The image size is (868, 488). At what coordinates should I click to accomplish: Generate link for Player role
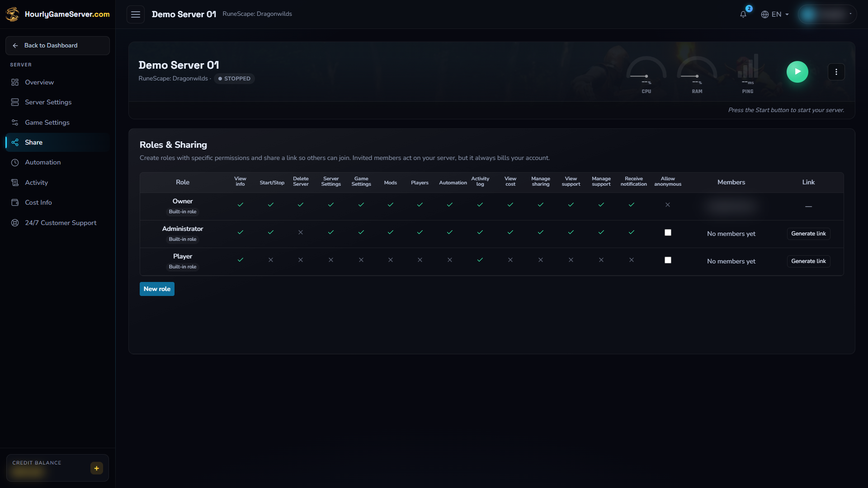point(808,261)
